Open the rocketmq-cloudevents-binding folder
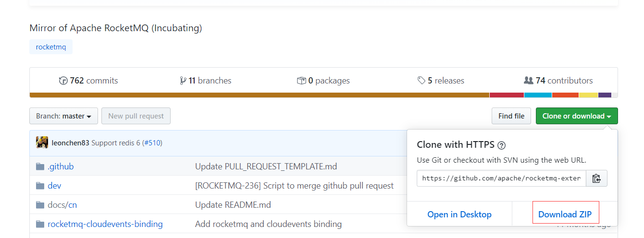 (105, 224)
